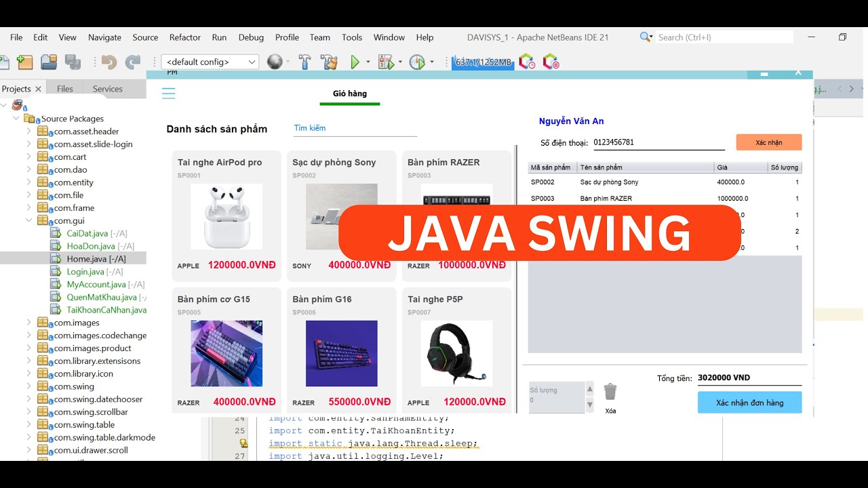Select the SP0003 Bàn phím RAZER table row
Screen dimensions: 868x488
tap(665, 199)
